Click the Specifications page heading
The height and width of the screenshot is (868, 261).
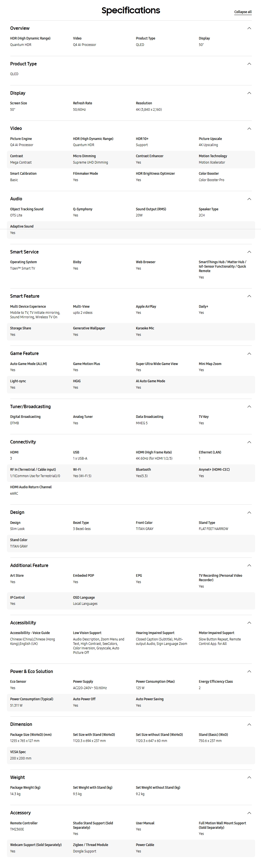tap(131, 11)
